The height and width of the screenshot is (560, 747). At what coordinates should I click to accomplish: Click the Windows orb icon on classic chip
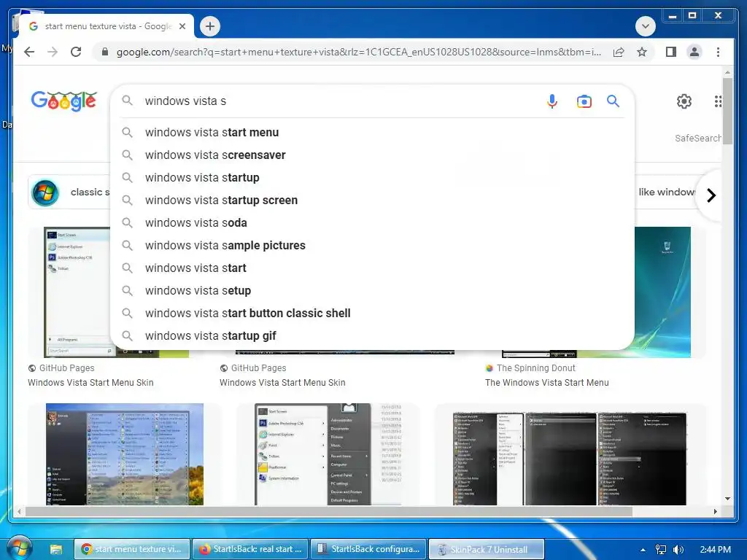[45, 192]
